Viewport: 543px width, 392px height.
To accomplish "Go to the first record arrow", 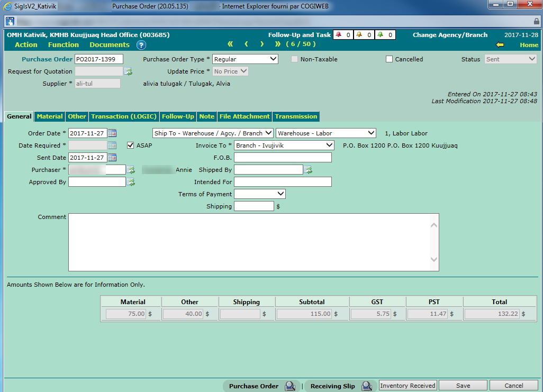I will point(230,44).
